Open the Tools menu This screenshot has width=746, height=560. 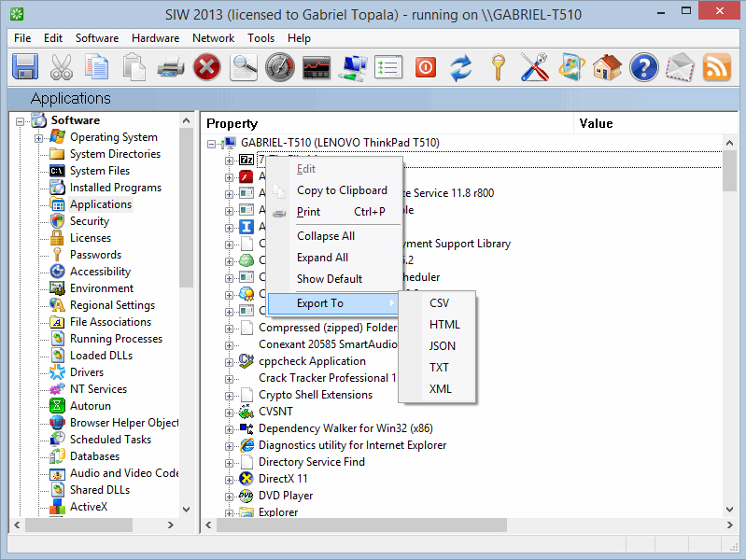click(260, 38)
